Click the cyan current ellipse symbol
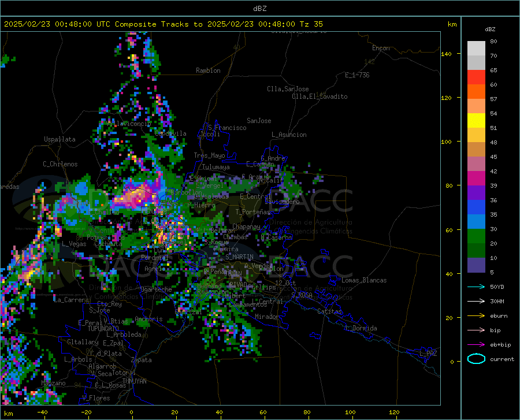520x420 pixels. [x=476, y=359]
